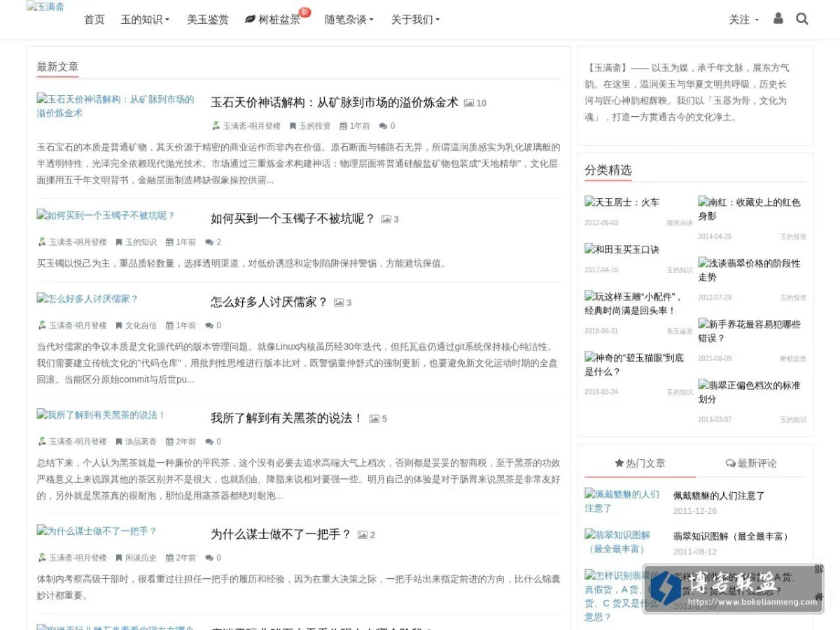The image size is (840, 630).
Task: Click the 分类精选 section heading
Action: point(608,169)
